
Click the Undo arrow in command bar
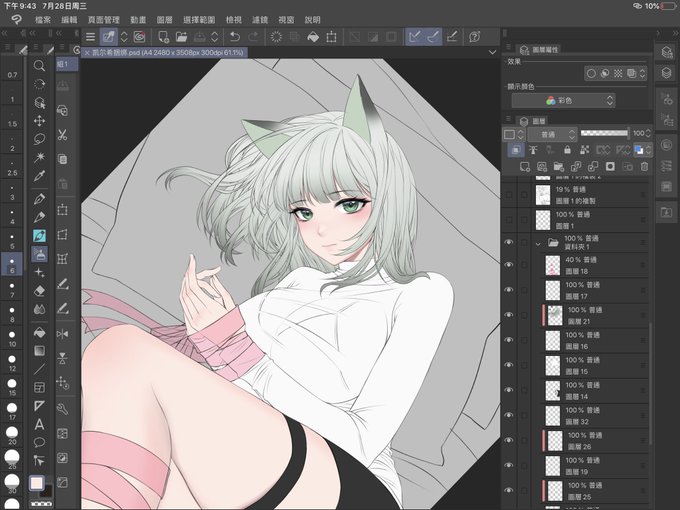pyautogui.click(x=235, y=37)
